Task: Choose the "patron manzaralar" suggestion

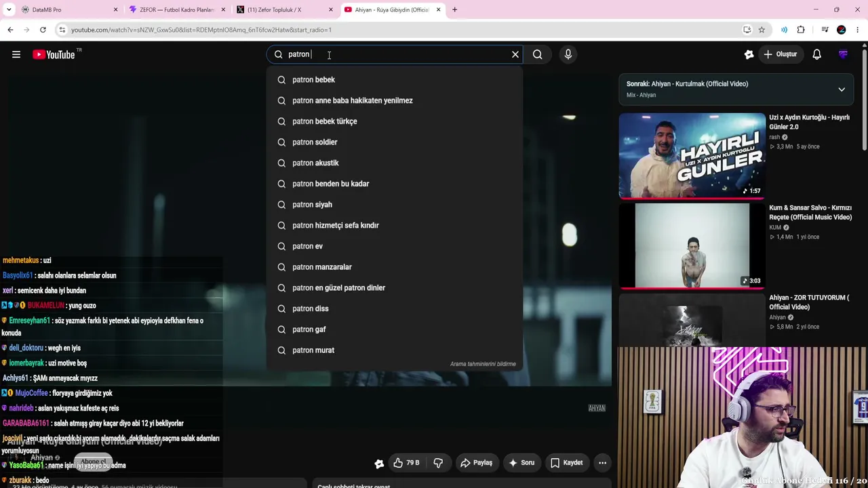Action: pyautogui.click(x=395, y=267)
